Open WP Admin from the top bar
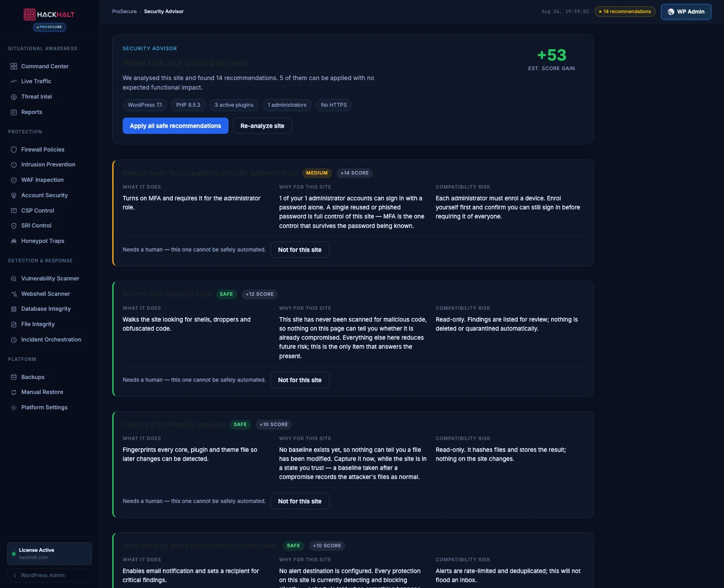Screen dimensions: 724x588 click(686, 12)
